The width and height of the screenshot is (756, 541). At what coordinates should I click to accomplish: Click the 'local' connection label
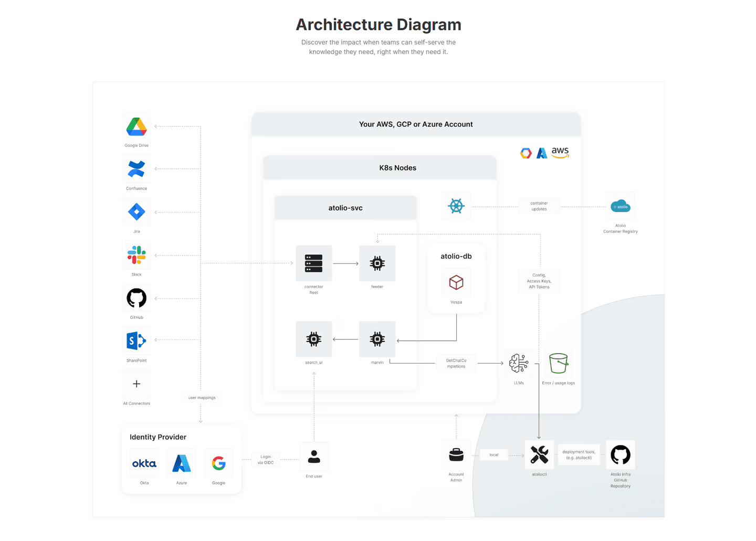(494, 455)
